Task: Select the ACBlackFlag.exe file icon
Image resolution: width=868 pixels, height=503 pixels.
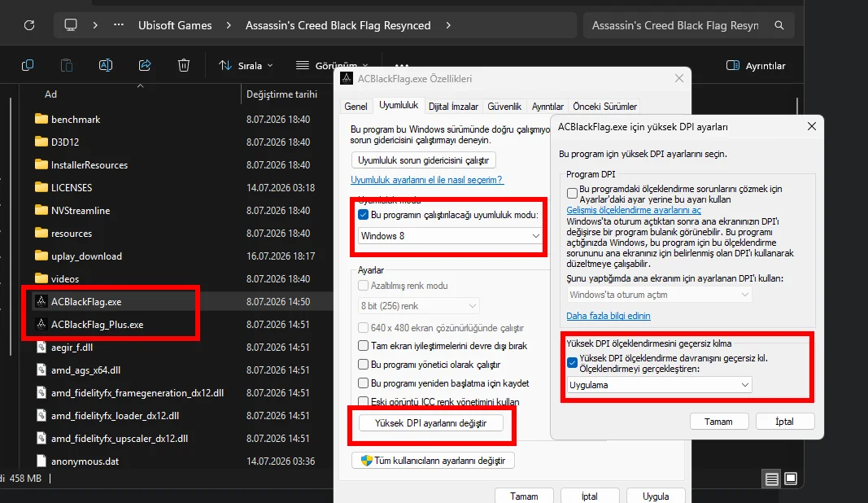Action: [41, 301]
